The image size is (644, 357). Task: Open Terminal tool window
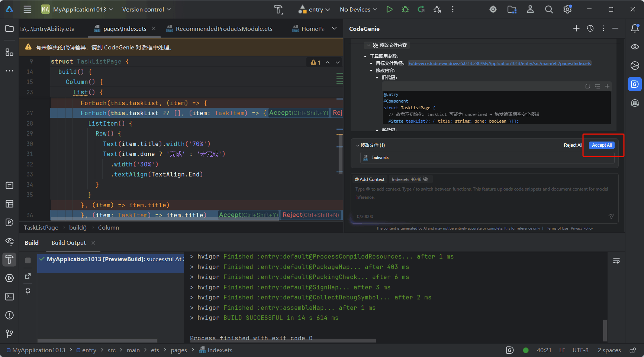(x=10, y=296)
